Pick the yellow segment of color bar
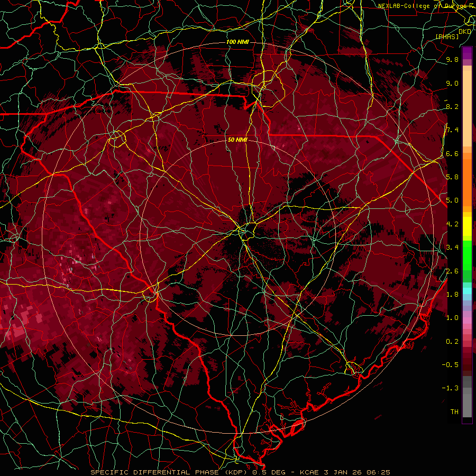 click(x=467, y=226)
